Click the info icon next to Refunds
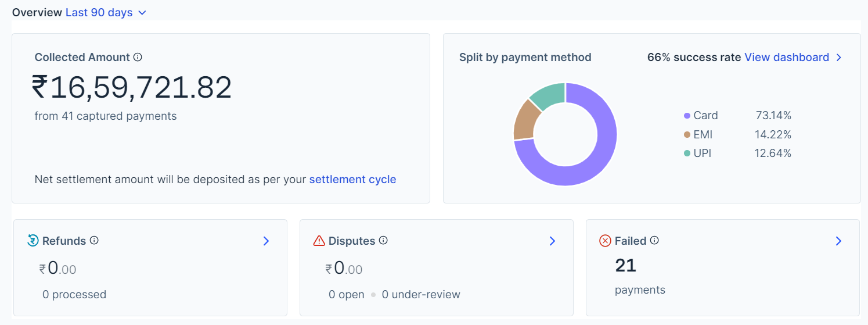868x325 pixels. 94,240
